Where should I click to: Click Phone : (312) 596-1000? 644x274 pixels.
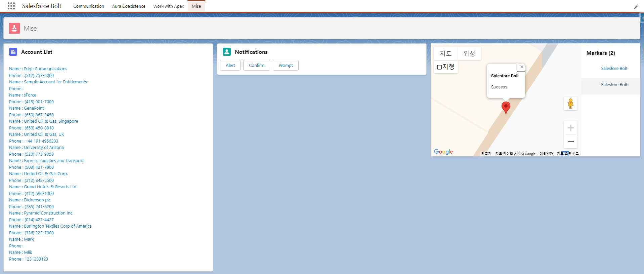pyautogui.click(x=31, y=194)
